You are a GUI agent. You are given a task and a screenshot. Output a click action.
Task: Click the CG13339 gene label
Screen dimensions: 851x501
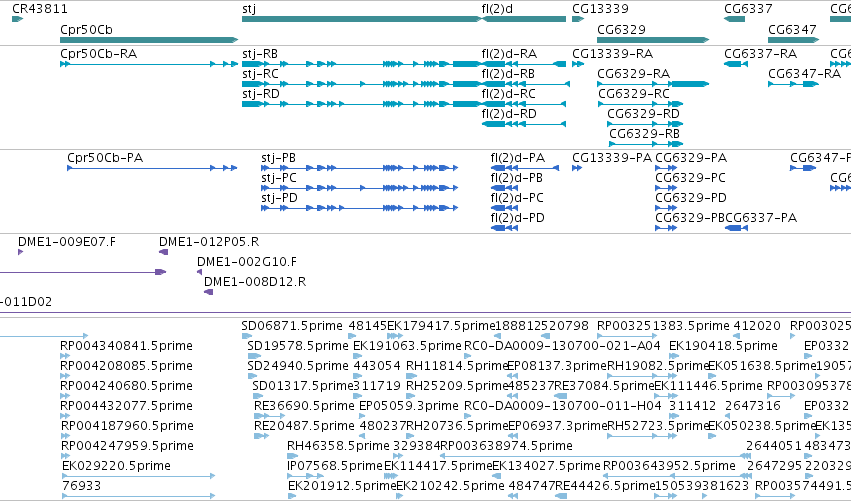point(600,9)
